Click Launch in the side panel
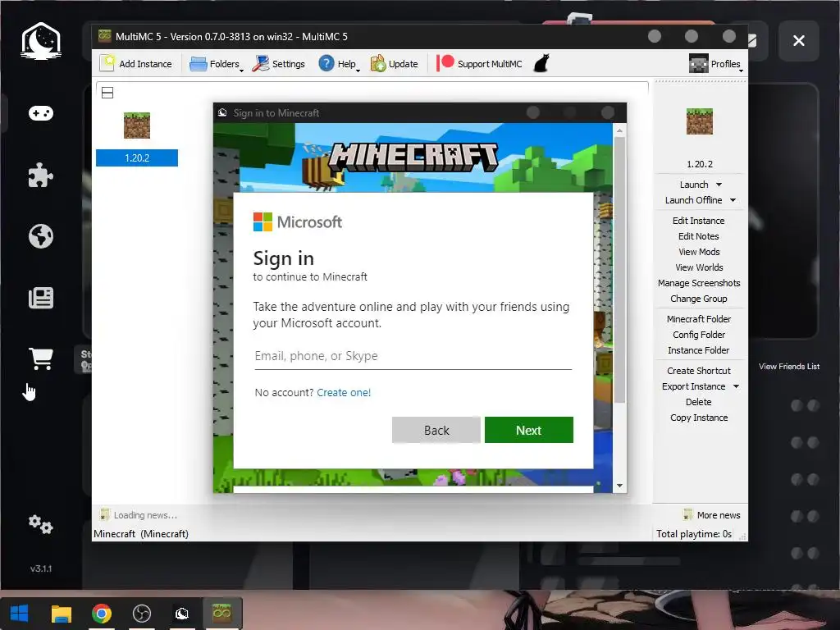 [x=694, y=185]
